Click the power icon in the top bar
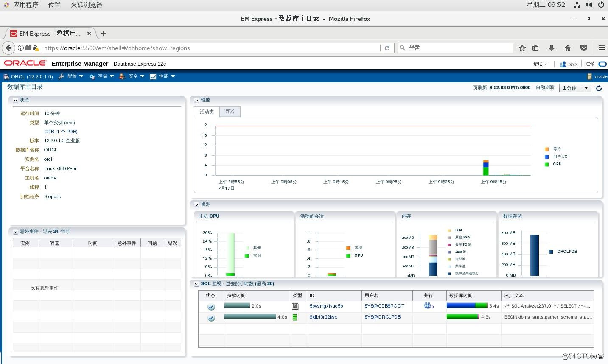Screen dimensions: 608x364 (x=601, y=5)
